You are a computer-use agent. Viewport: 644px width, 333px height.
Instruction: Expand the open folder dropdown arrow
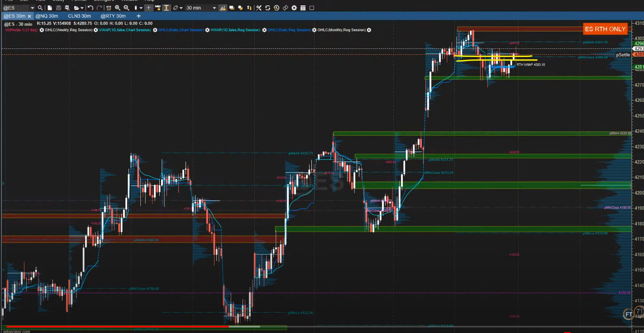click(x=82, y=8)
